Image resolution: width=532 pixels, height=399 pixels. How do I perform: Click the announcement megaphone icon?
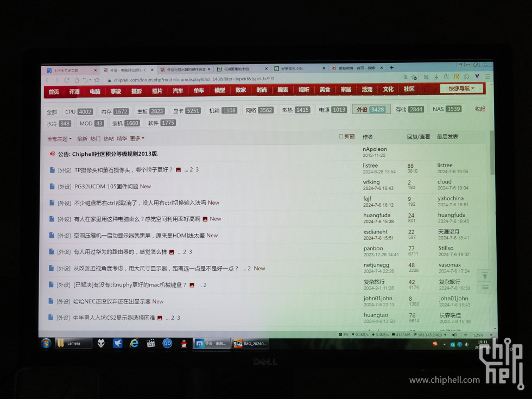coord(52,154)
